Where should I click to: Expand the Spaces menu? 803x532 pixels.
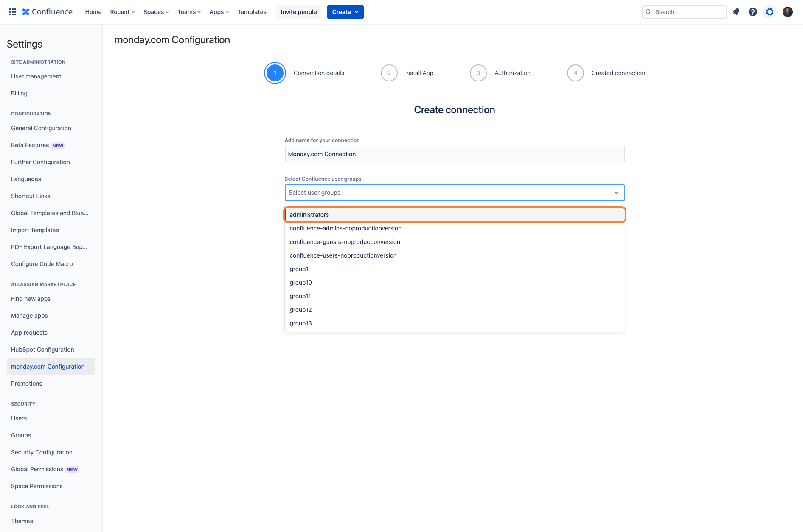pos(156,12)
